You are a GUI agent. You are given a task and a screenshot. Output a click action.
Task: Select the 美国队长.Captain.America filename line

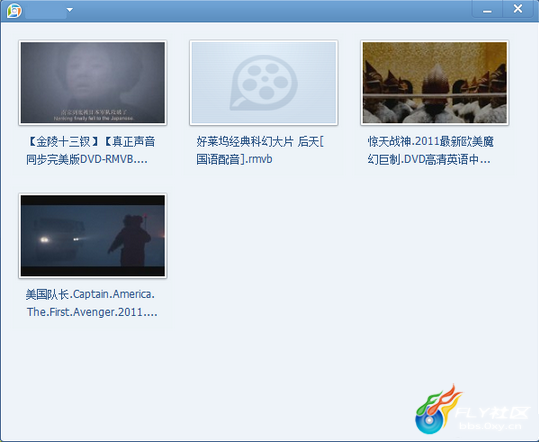point(90,295)
